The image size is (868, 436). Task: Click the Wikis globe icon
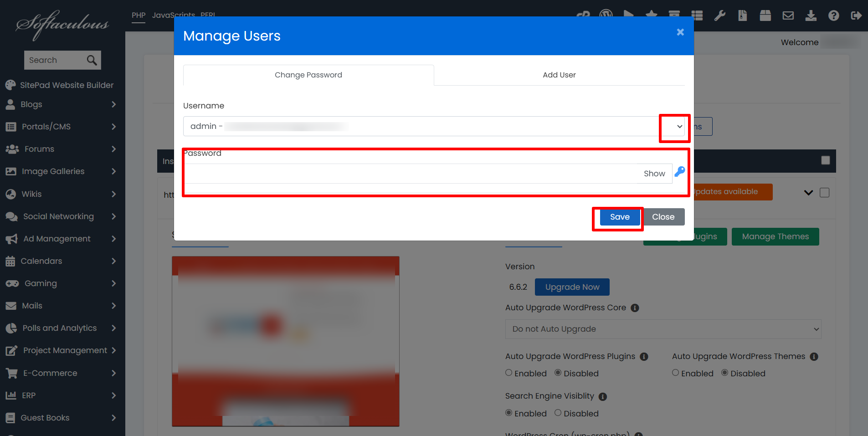[x=11, y=194]
